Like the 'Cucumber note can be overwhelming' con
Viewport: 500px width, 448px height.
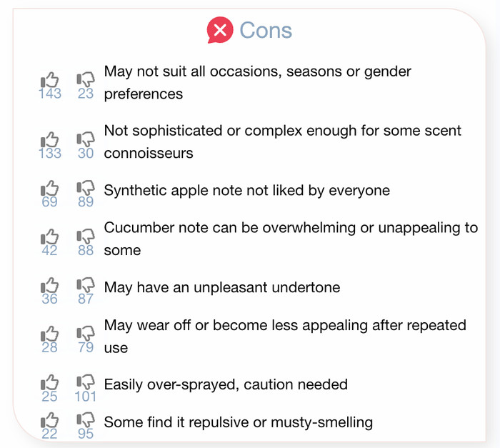[50, 237]
